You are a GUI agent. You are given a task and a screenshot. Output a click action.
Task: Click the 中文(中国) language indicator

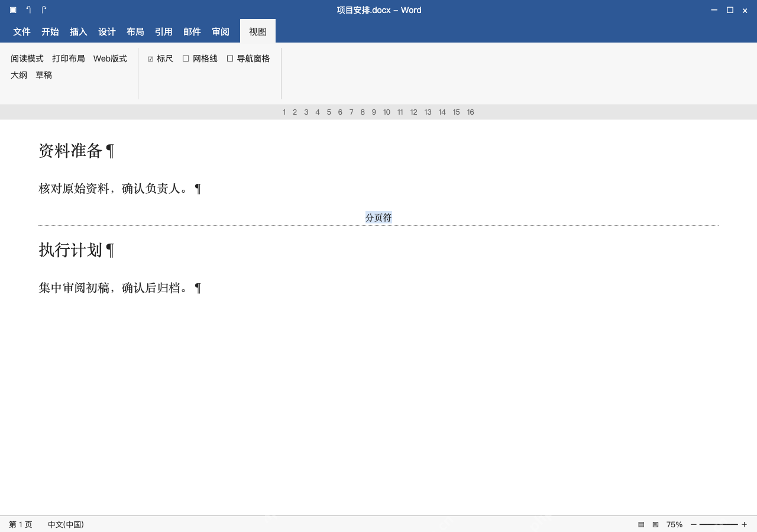pyautogui.click(x=66, y=524)
